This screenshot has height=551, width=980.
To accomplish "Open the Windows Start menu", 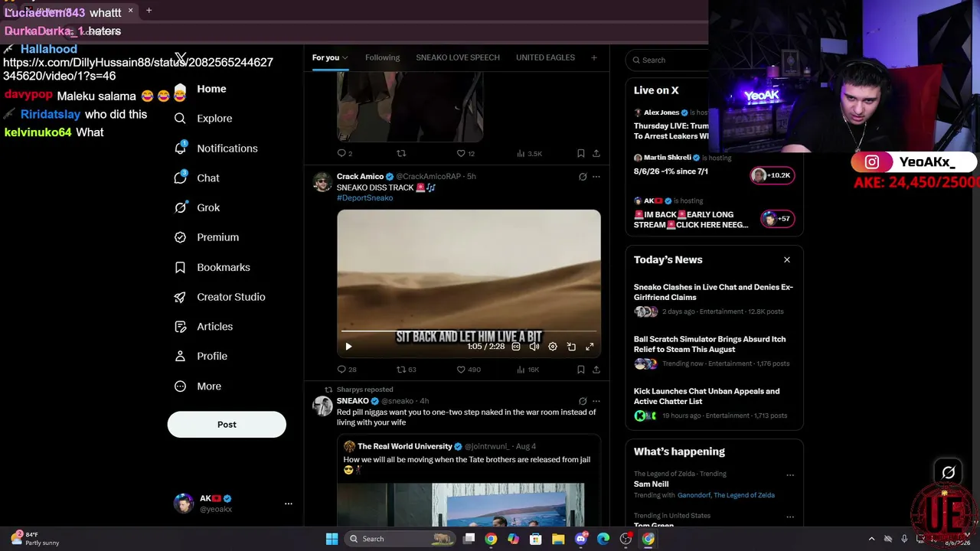I will (332, 539).
